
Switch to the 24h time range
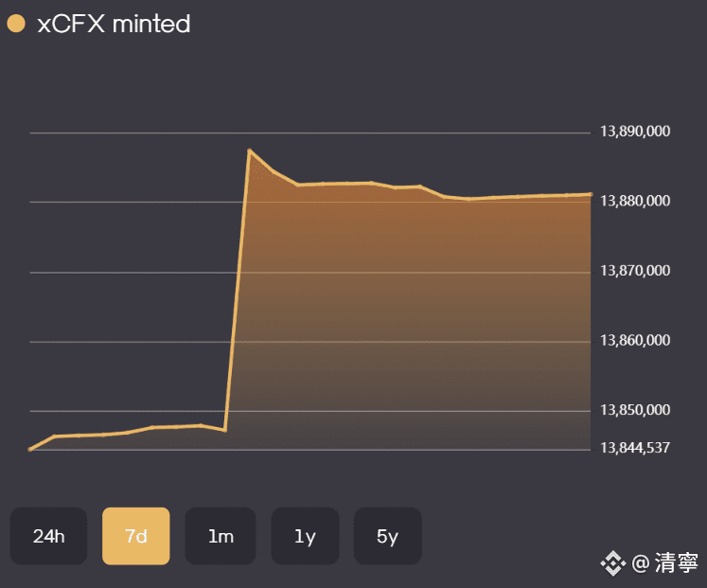(48, 536)
